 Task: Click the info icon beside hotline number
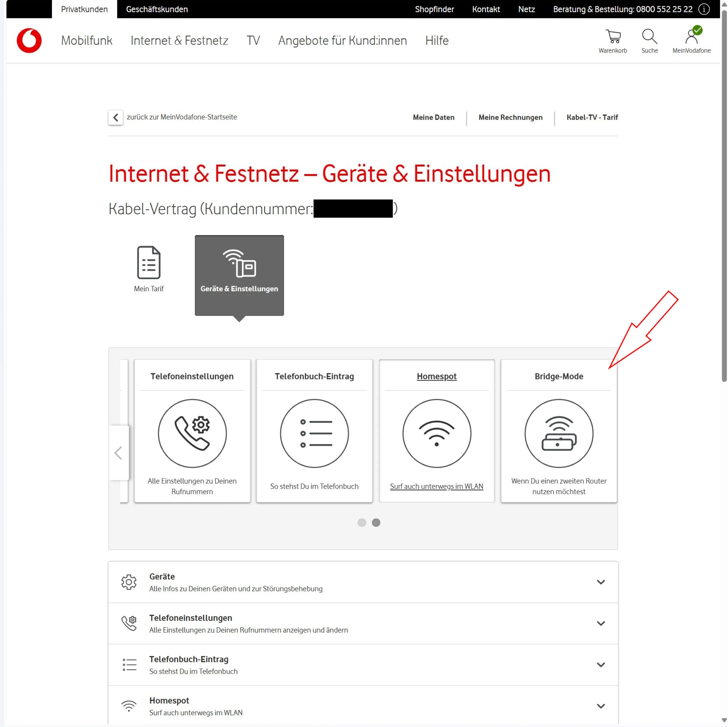coord(704,9)
